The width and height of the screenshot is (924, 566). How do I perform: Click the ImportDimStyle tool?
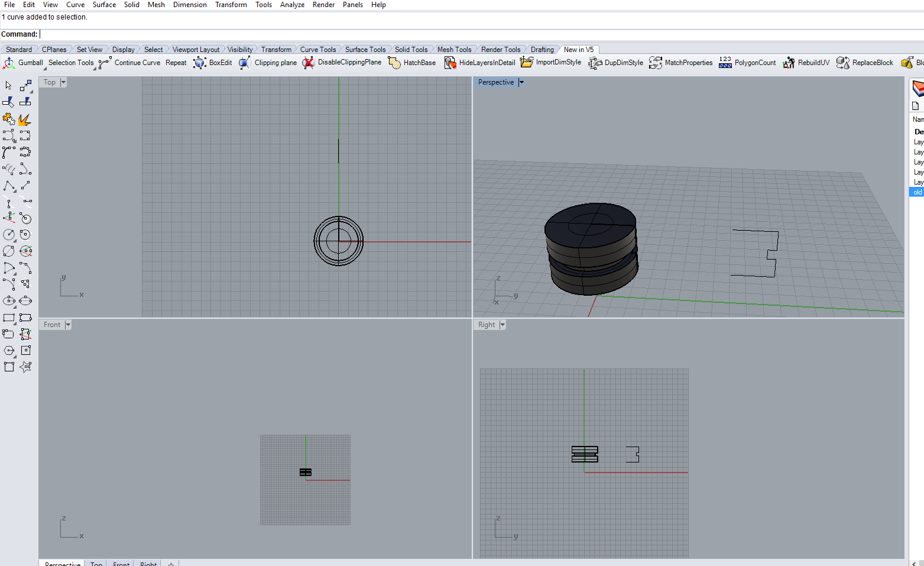[x=550, y=63]
